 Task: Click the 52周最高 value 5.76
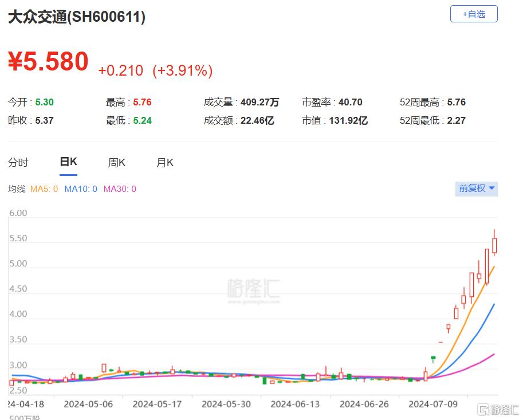tap(457, 102)
